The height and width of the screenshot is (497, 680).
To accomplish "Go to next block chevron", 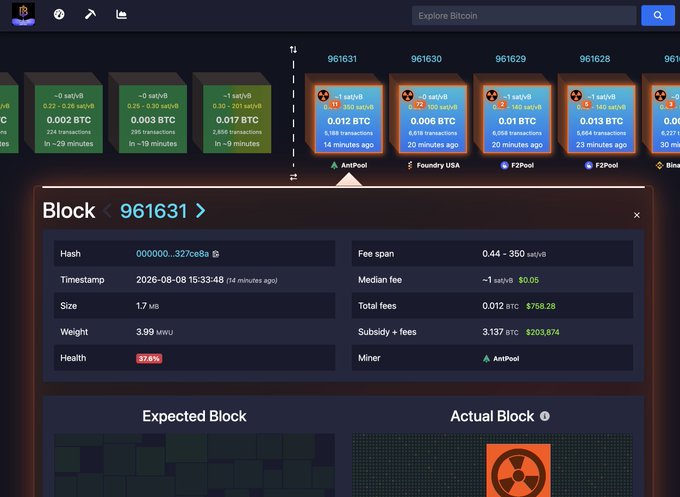I will click(x=201, y=211).
